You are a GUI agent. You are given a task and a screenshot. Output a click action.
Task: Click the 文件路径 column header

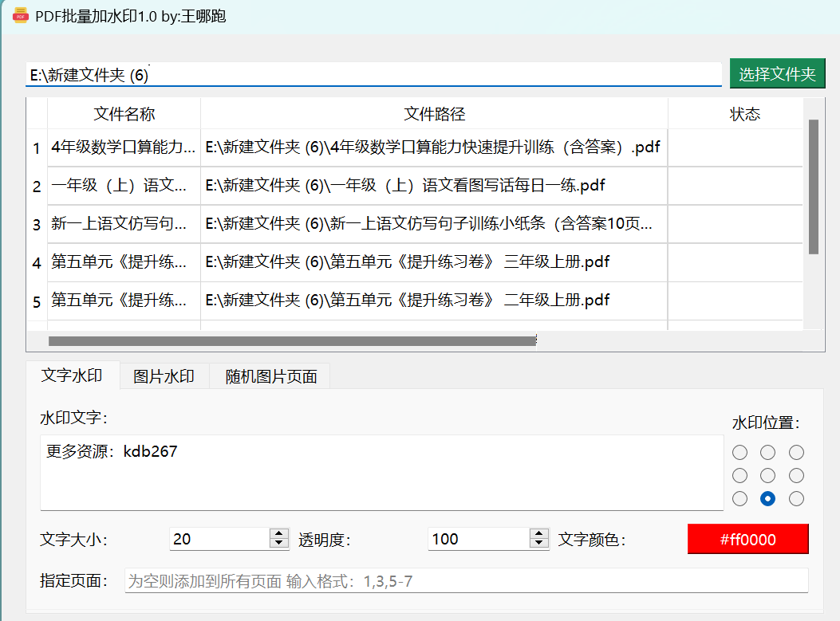435,113
